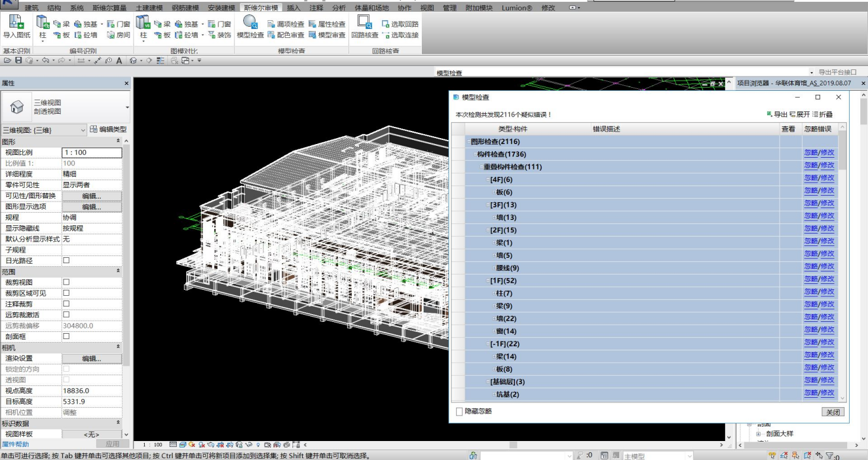Tick the 隐藏忽略 hide ignored checkbox
Image resolution: width=868 pixels, height=460 pixels.
coord(459,411)
